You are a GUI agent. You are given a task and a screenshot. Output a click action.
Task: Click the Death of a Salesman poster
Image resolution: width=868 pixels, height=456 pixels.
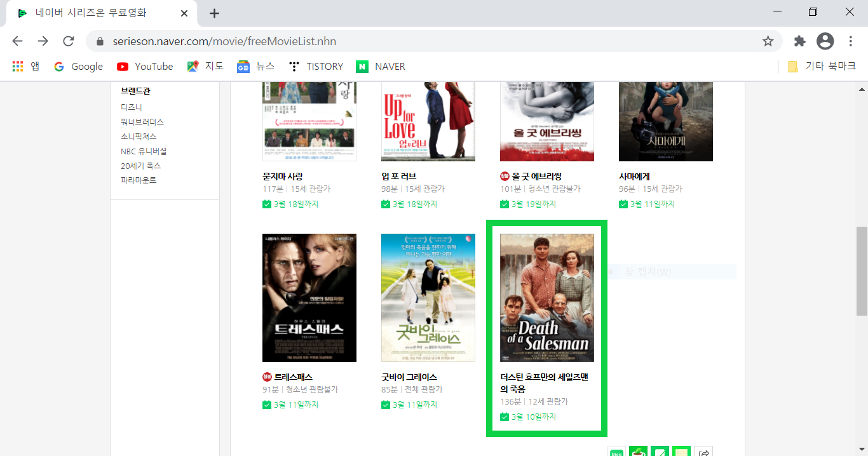click(x=547, y=298)
